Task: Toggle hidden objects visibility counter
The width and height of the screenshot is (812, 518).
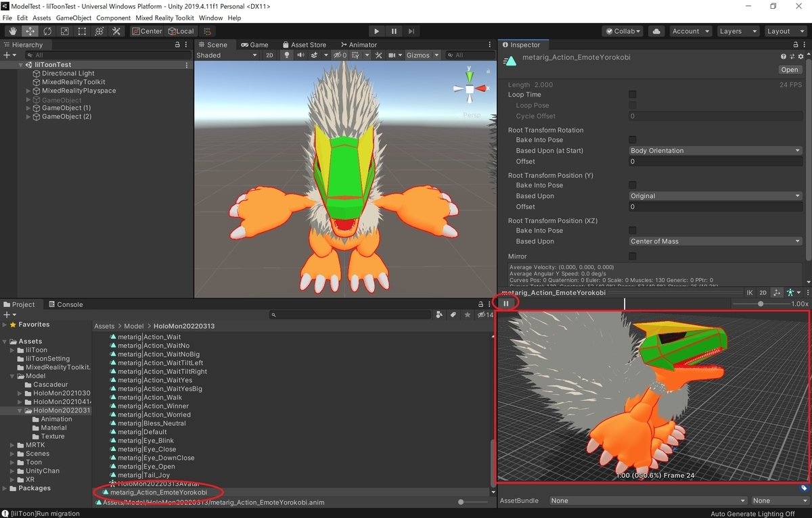Action: 340,55
